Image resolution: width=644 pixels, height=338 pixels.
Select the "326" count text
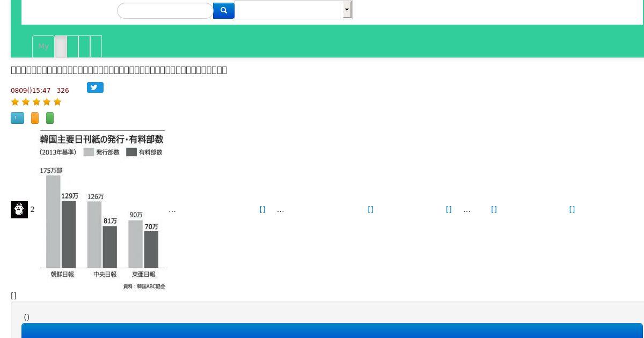click(x=63, y=91)
